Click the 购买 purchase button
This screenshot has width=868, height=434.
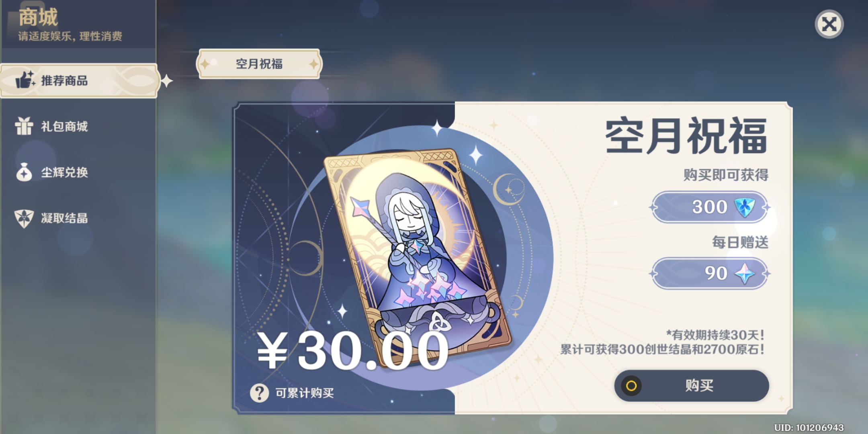point(692,386)
